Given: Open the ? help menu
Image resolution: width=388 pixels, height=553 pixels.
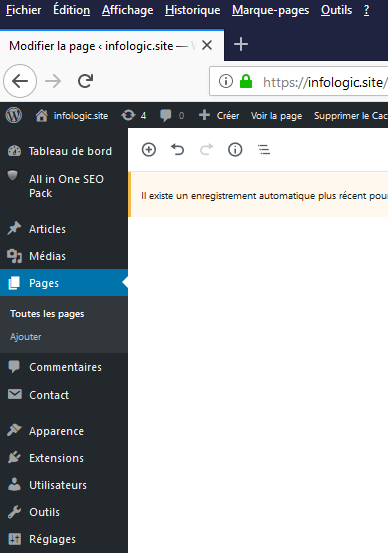Looking at the screenshot, I should [x=366, y=10].
